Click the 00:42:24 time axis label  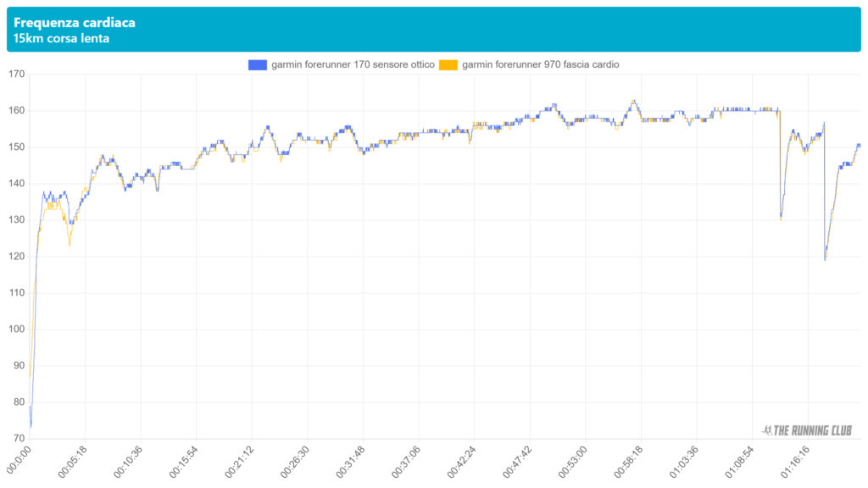pyautogui.click(x=462, y=462)
